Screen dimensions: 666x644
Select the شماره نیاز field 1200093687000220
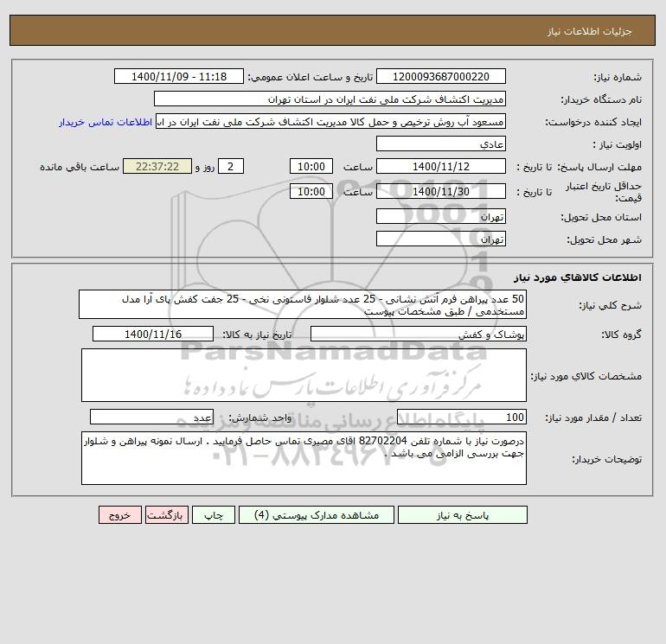pos(441,76)
